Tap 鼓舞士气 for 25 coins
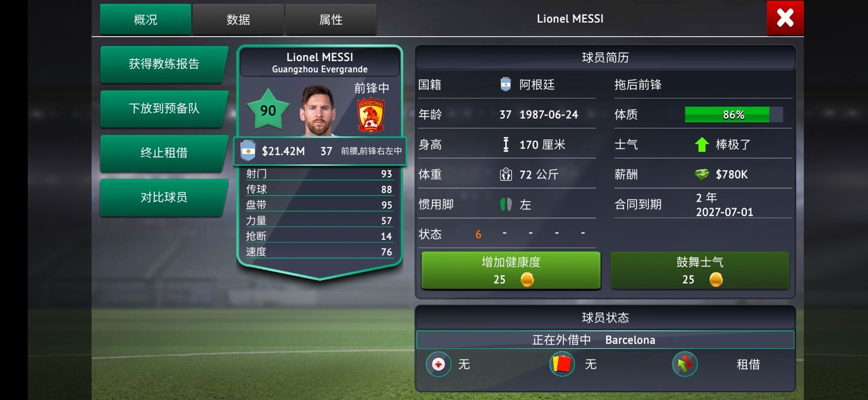The width and height of the screenshot is (868, 400). [700, 270]
